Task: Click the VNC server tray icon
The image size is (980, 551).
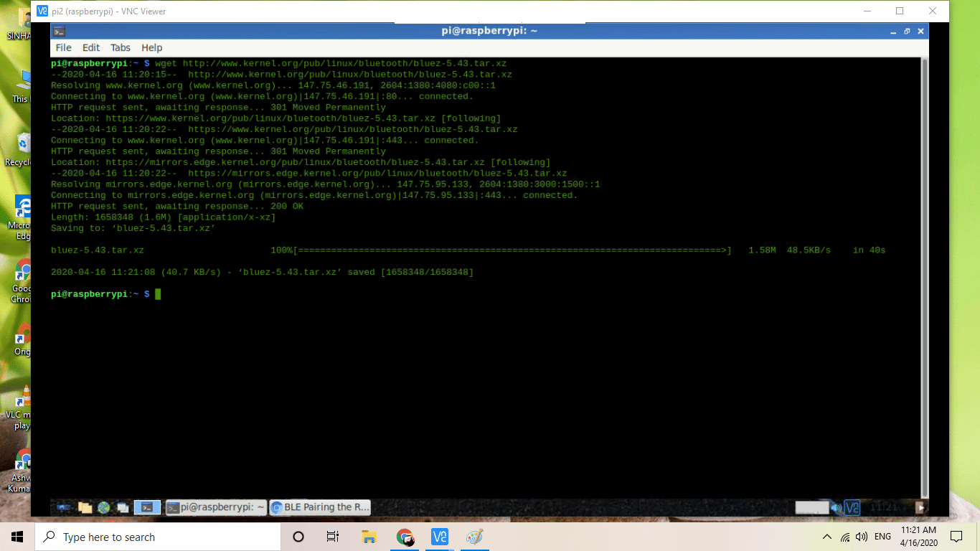Action: [852, 507]
